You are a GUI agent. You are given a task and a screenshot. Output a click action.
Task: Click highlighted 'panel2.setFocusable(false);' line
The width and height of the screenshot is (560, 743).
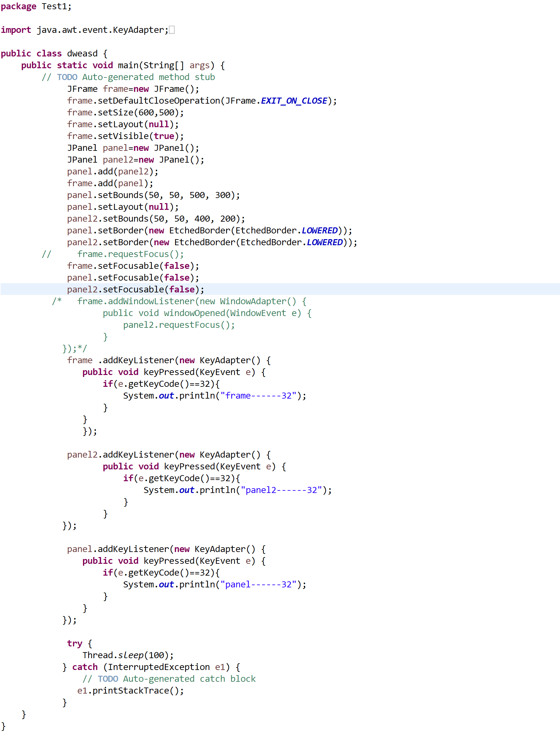tap(136, 290)
